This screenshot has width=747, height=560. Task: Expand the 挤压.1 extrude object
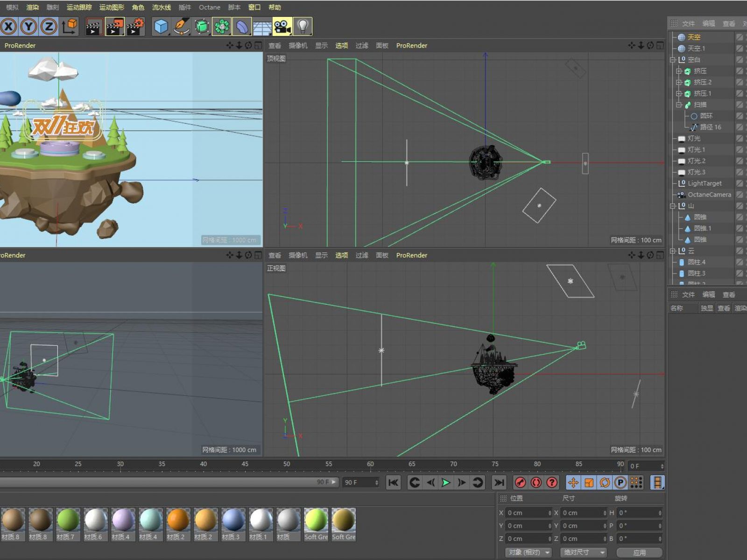click(679, 93)
